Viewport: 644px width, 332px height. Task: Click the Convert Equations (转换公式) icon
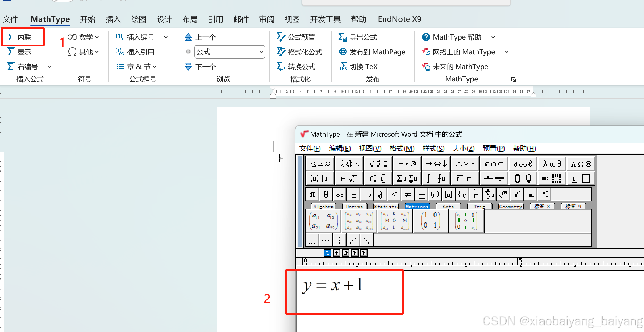281,67
